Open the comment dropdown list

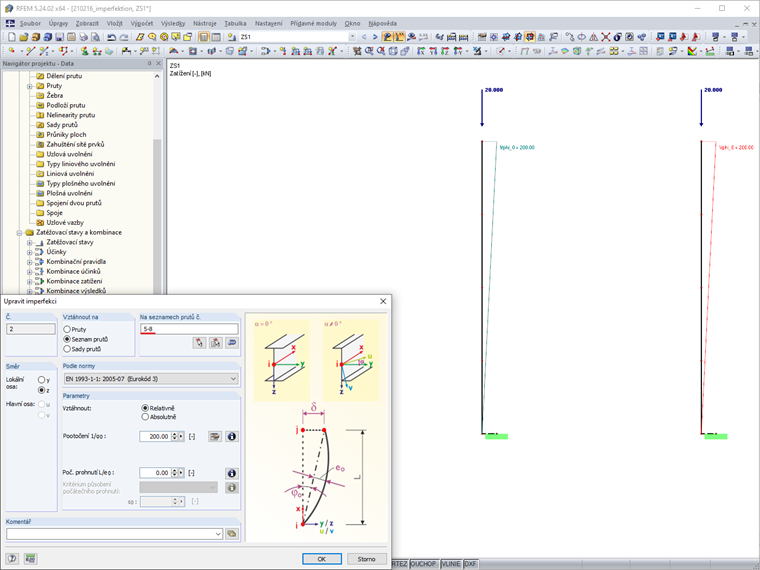218,534
